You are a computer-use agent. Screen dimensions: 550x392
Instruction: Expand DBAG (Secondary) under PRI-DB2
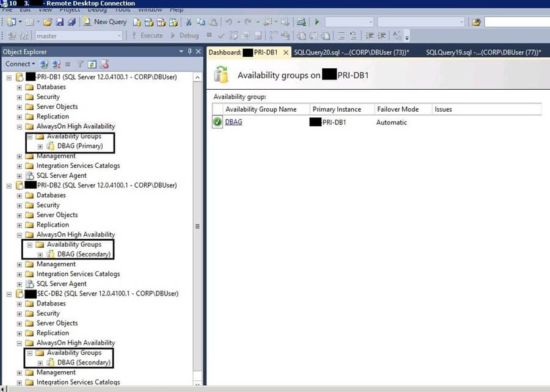pos(40,255)
